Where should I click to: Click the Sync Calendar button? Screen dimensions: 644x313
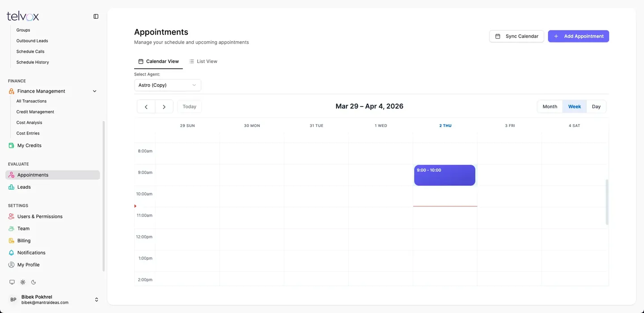point(517,36)
